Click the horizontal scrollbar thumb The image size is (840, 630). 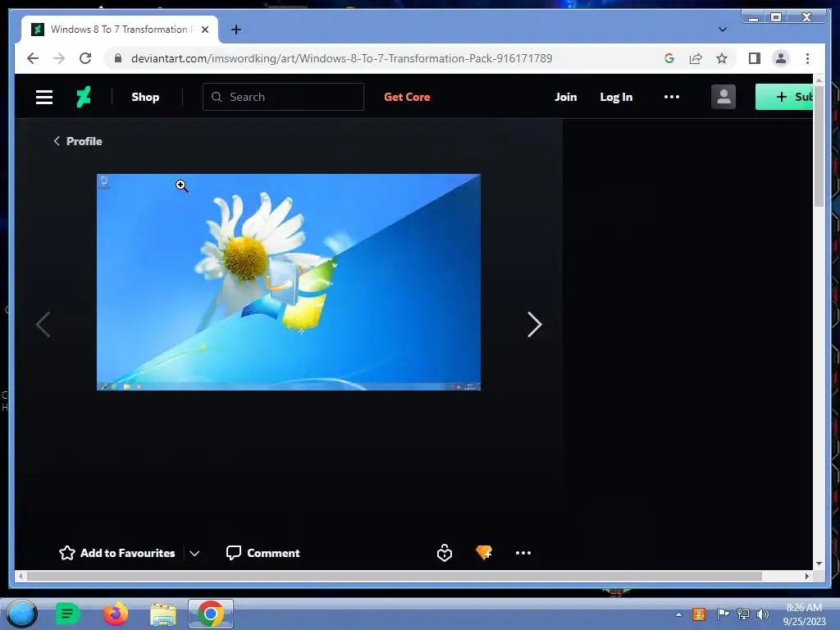pyautogui.click(x=395, y=576)
